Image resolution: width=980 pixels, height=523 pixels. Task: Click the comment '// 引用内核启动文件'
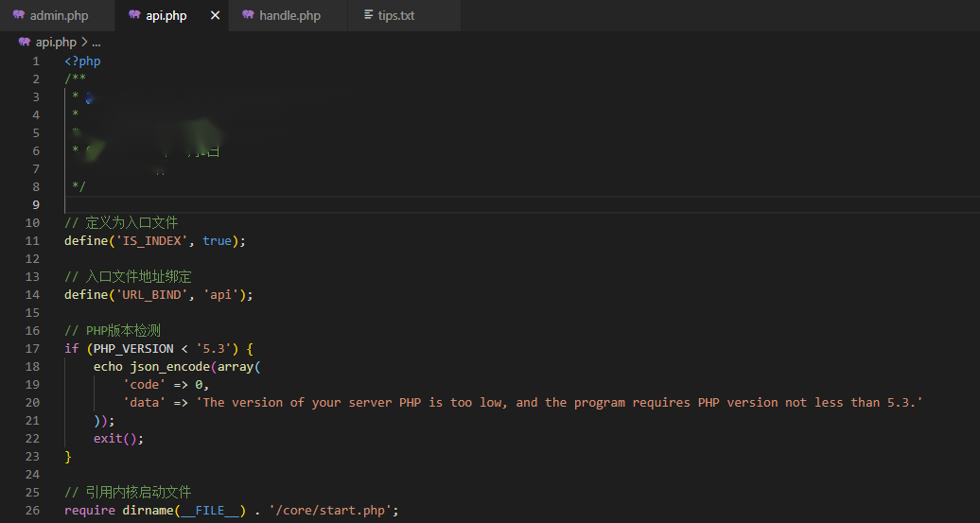point(128,493)
